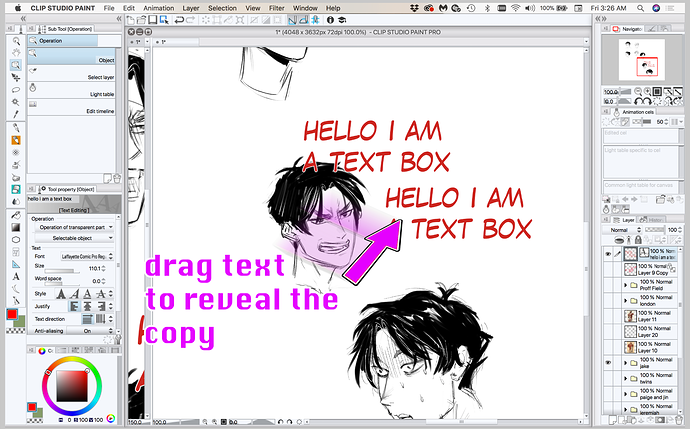Toggle visibility of the jake layer

point(608,365)
